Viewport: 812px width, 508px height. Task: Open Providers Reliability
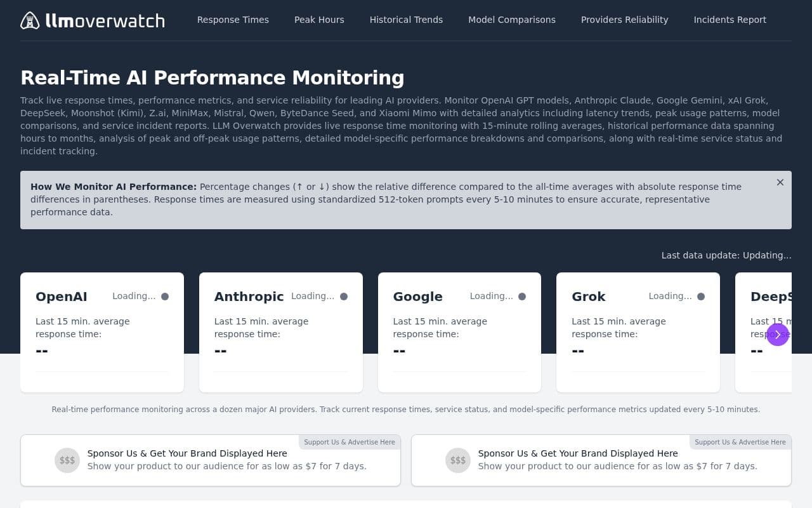625,20
